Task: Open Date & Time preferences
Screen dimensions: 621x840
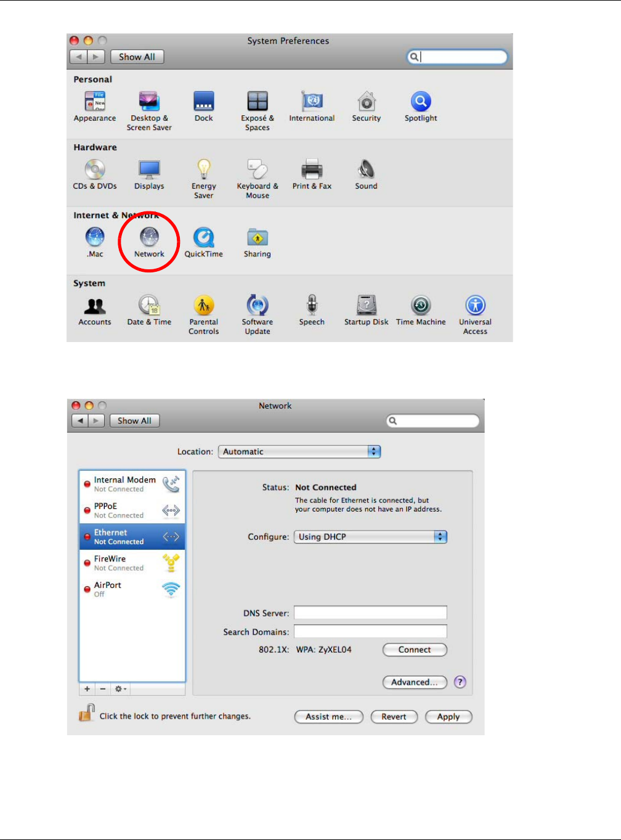Action: (x=149, y=310)
